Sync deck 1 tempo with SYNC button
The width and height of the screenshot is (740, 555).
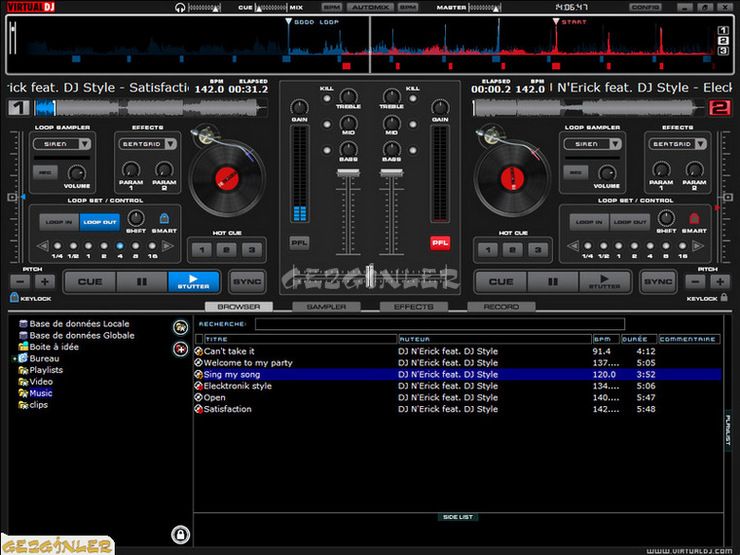click(x=247, y=281)
